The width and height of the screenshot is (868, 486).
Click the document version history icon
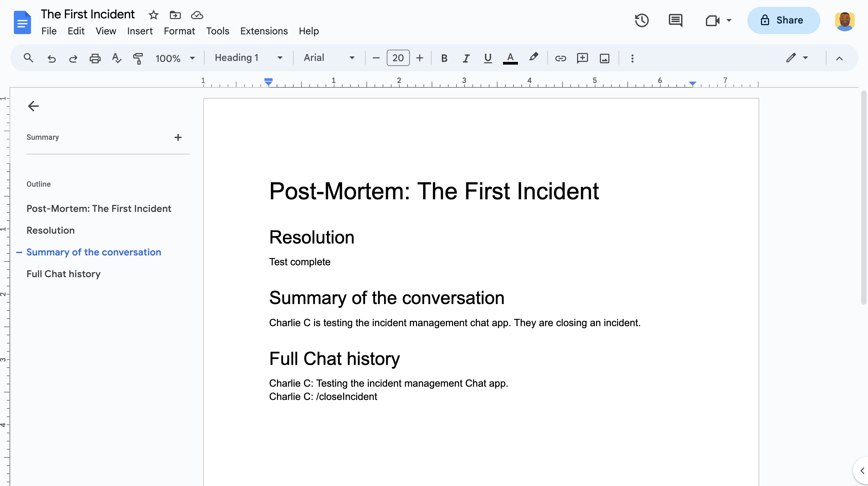coord(643,20)
